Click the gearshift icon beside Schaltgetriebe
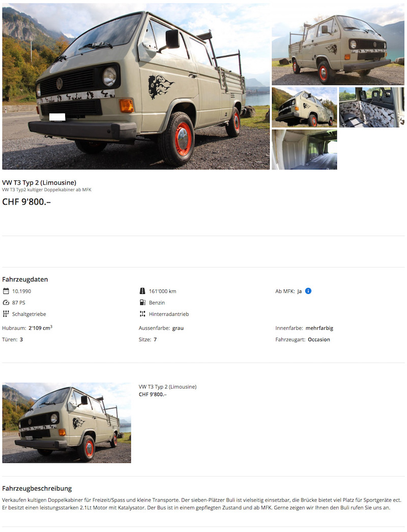407x532 pixels. point(6,314)
